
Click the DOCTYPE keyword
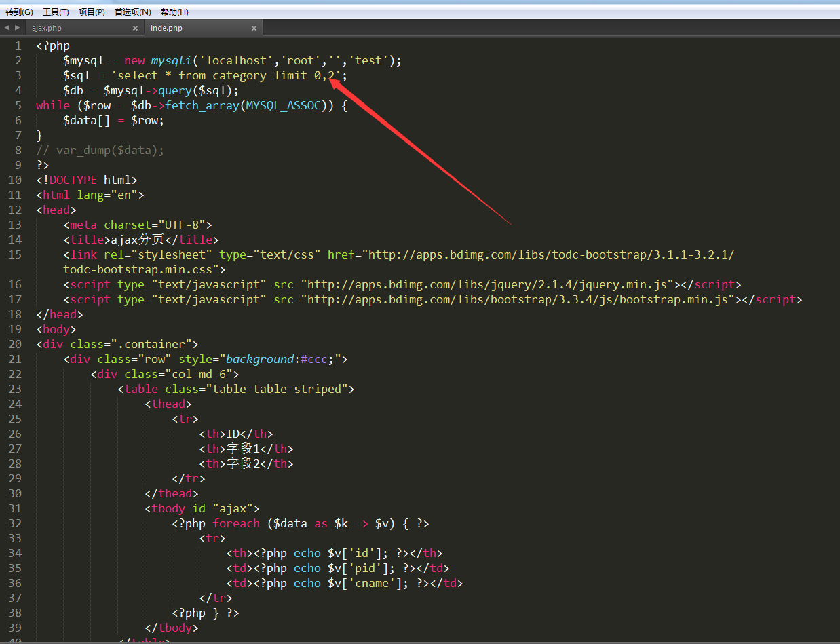tap(73, 180)
